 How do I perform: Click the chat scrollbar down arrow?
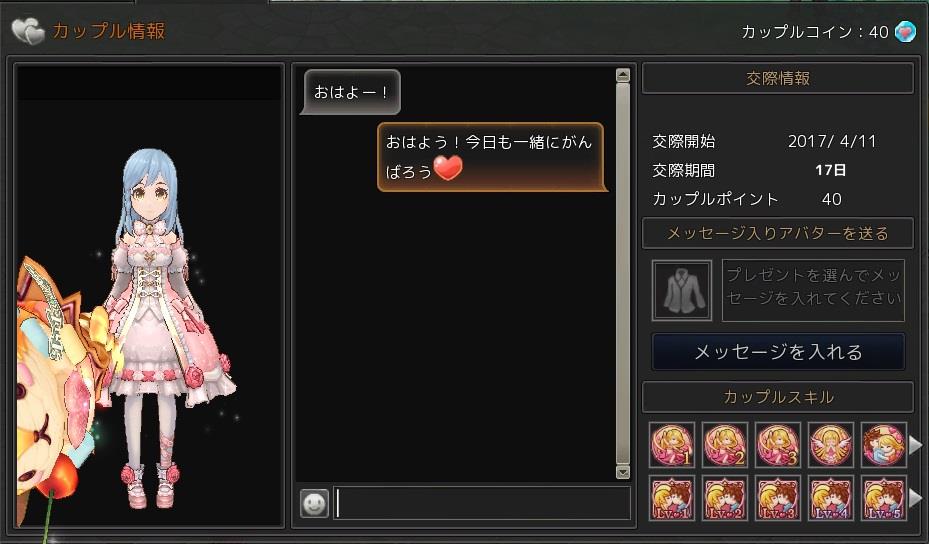(x=623, y=472)
